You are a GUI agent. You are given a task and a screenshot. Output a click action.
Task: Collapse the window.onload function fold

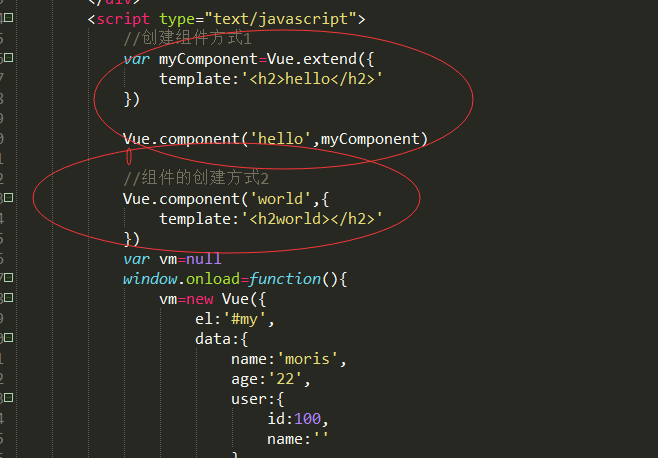click(9, 277)
